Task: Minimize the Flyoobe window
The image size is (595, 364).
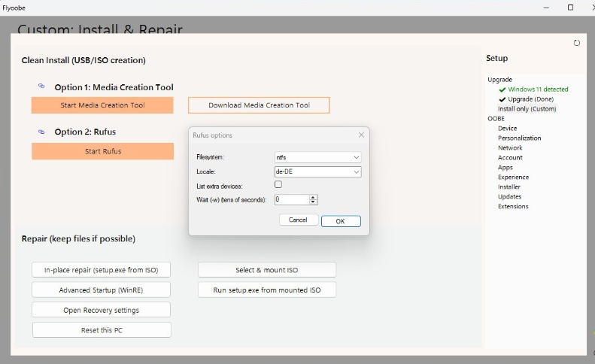Action: [546, 8]
